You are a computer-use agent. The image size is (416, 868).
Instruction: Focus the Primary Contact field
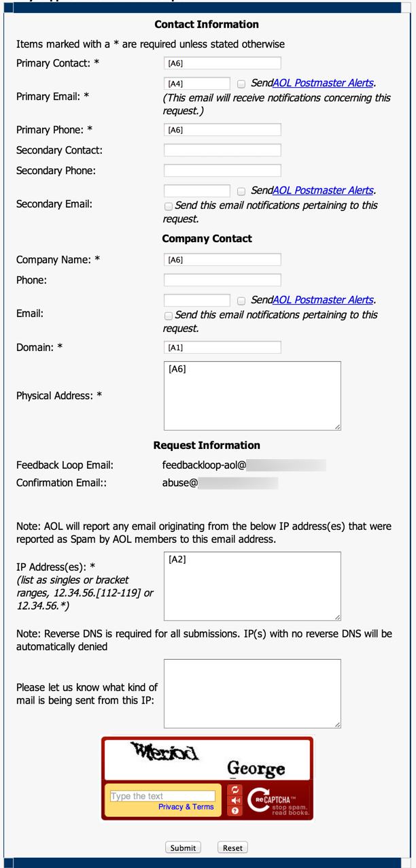pos(222,63)
